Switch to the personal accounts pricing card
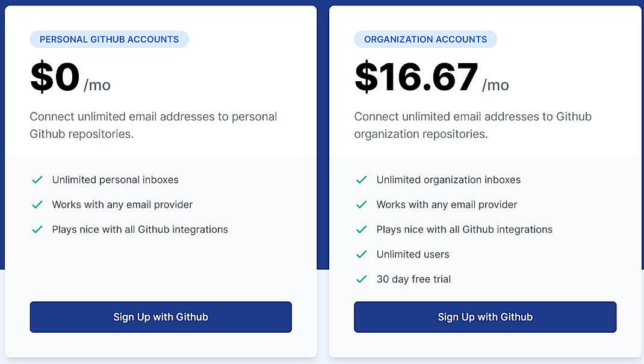 coord(160,180)
